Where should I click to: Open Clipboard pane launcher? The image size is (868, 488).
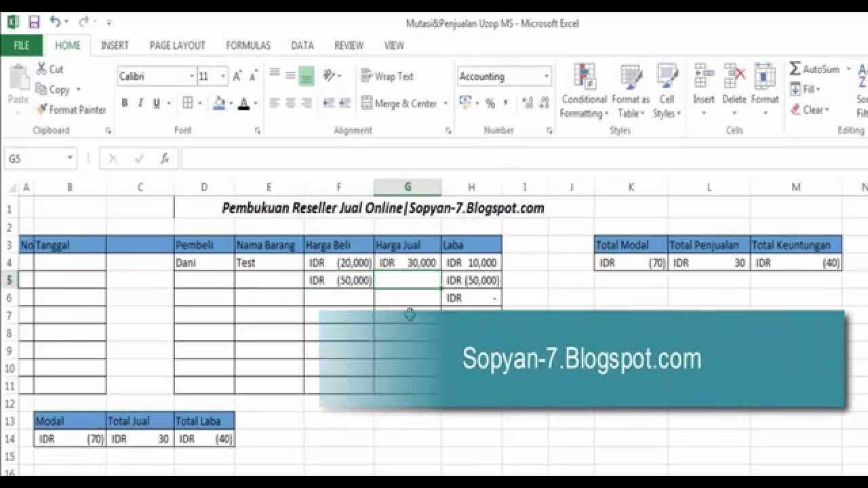click(108, 131)
